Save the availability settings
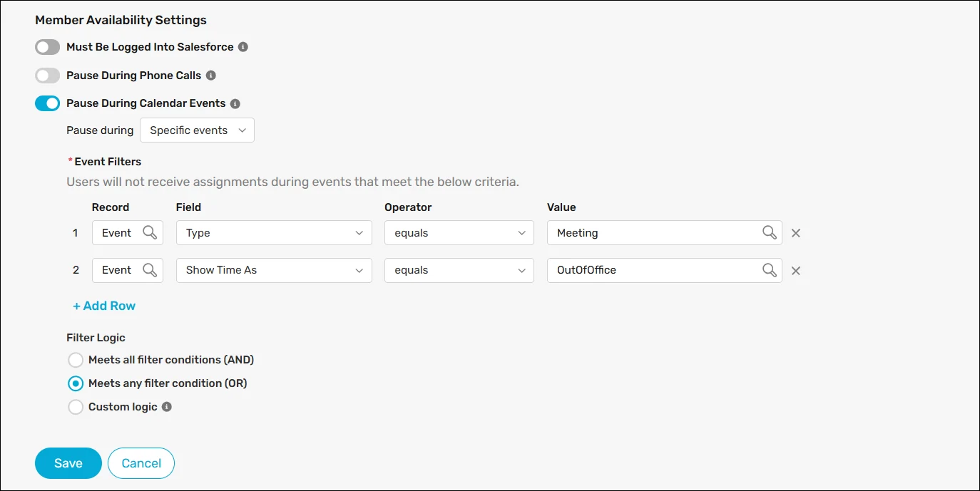This screenshot has width=980, height=491. click(68, 463)
